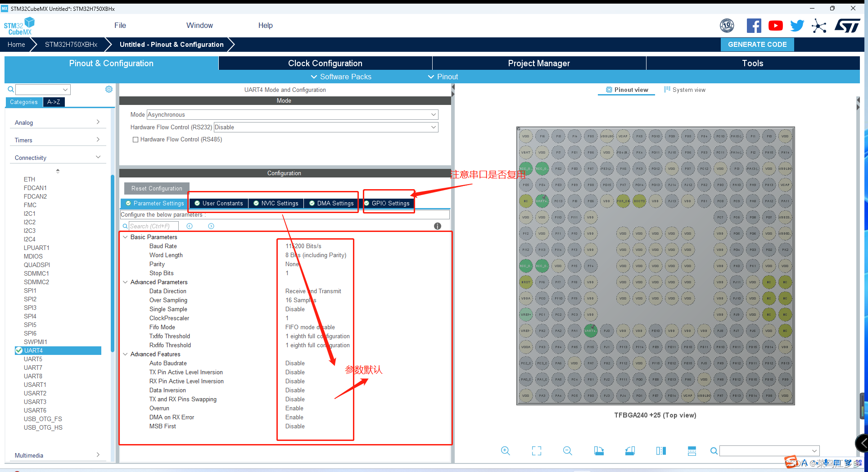
Task: Click the ST community network icon
Action: click(819, 26)
